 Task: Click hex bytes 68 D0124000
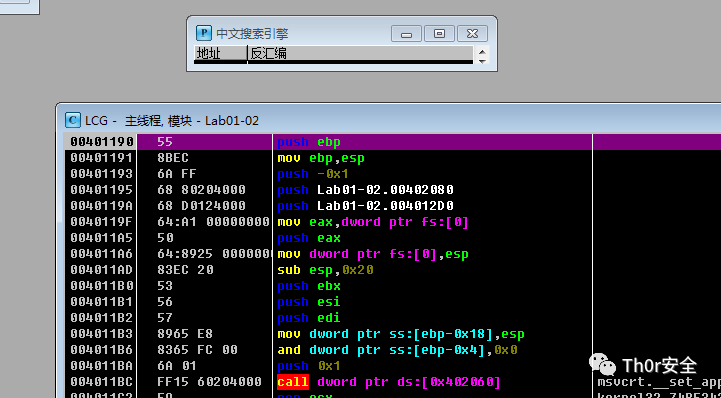pyautogui.click(x=201, y=206)
